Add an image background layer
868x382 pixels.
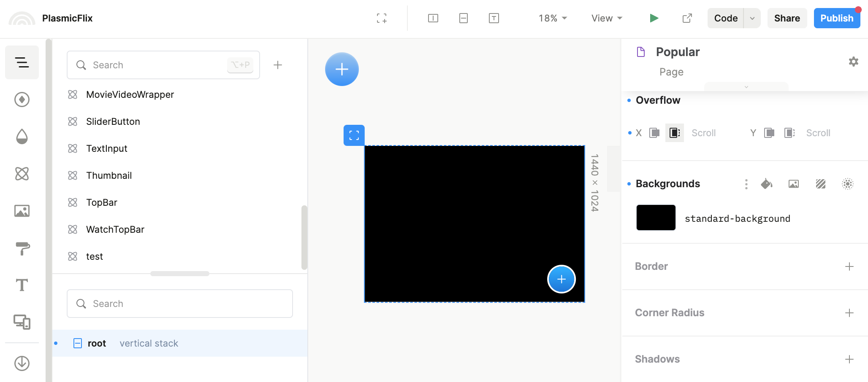794,184
